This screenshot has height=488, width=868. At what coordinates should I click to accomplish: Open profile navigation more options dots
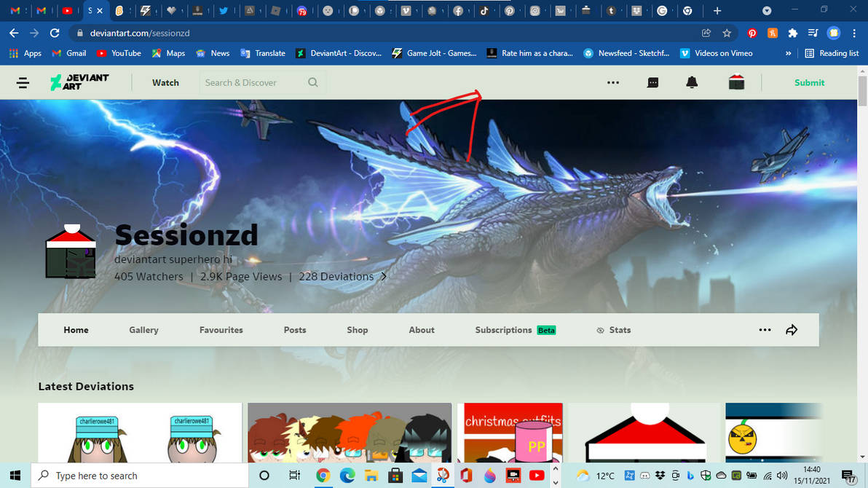tap(765, 330)
